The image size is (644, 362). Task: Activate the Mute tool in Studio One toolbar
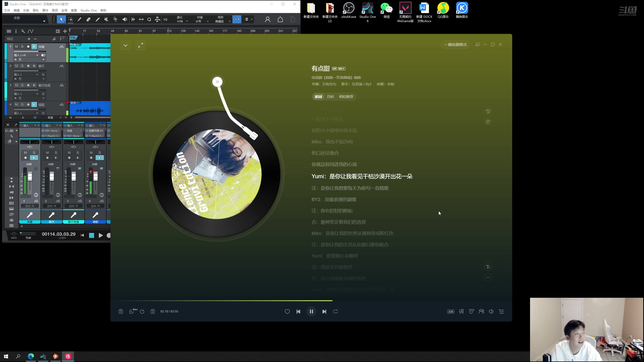pyautogui.click(x=106, y=19)
